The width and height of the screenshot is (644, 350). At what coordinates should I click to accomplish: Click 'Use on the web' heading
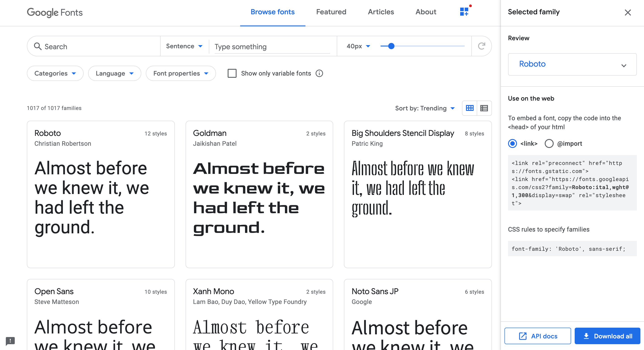(x=531, y=98)
